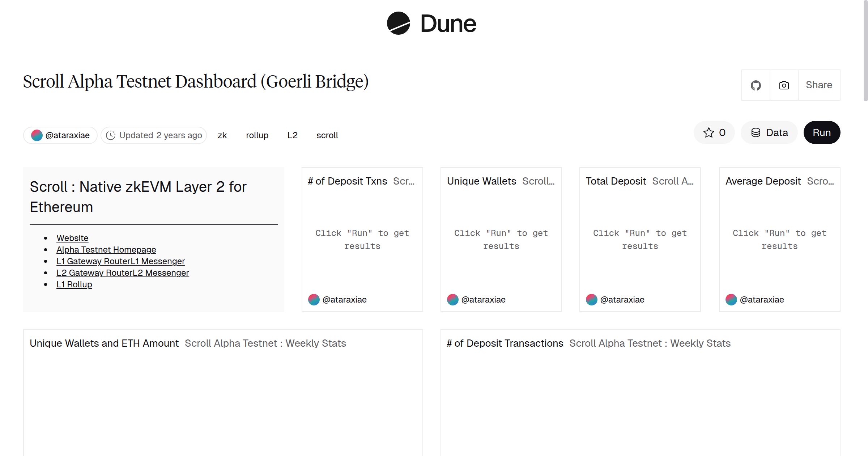Open the Alpha Testnet Homepage link
The height and width of the screenshot is (456, 868).
[x=106, y=249]
